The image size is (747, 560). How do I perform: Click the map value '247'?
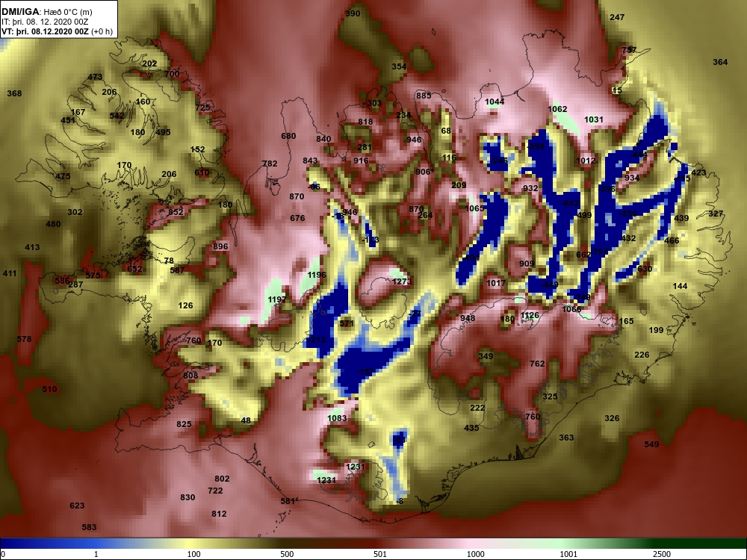[617, 17]
